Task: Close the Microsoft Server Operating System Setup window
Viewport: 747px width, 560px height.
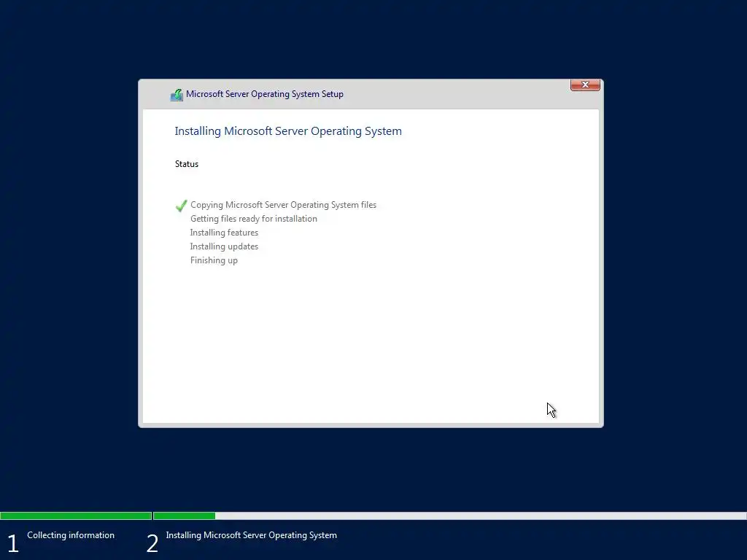Action: click(x=585, y=85)
